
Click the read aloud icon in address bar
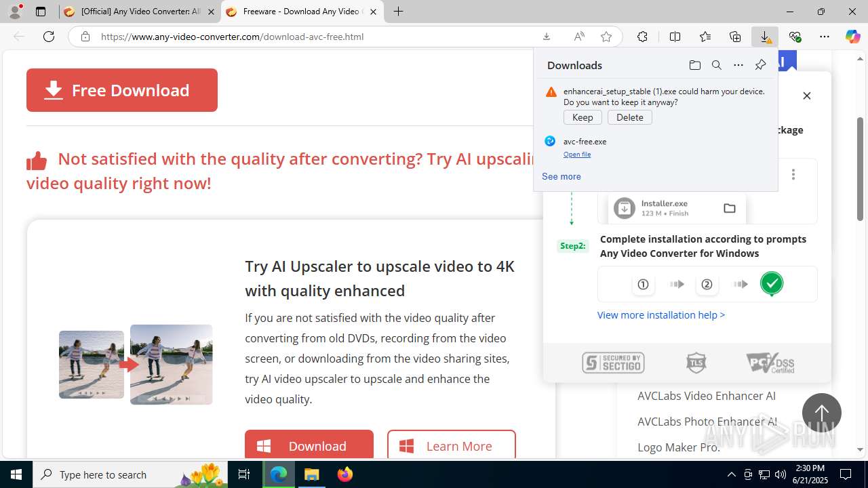[579, 37]
